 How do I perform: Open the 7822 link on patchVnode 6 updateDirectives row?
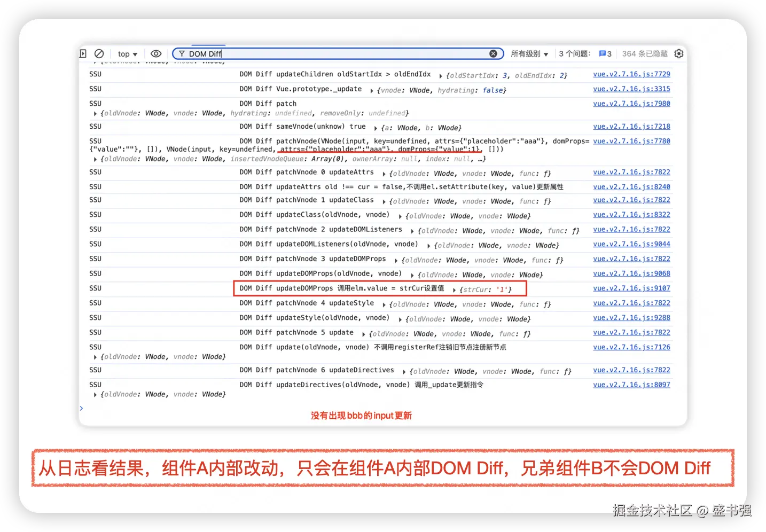point(631,370)
